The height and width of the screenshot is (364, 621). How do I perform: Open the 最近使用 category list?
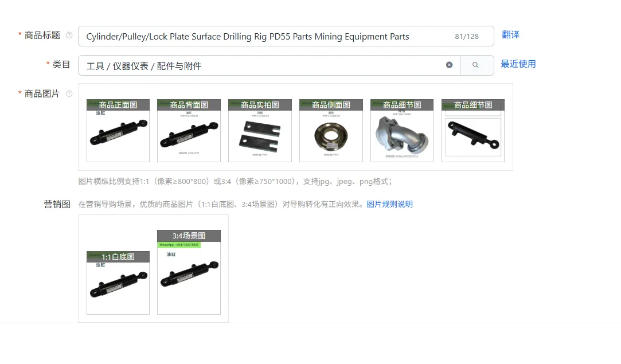518,64
